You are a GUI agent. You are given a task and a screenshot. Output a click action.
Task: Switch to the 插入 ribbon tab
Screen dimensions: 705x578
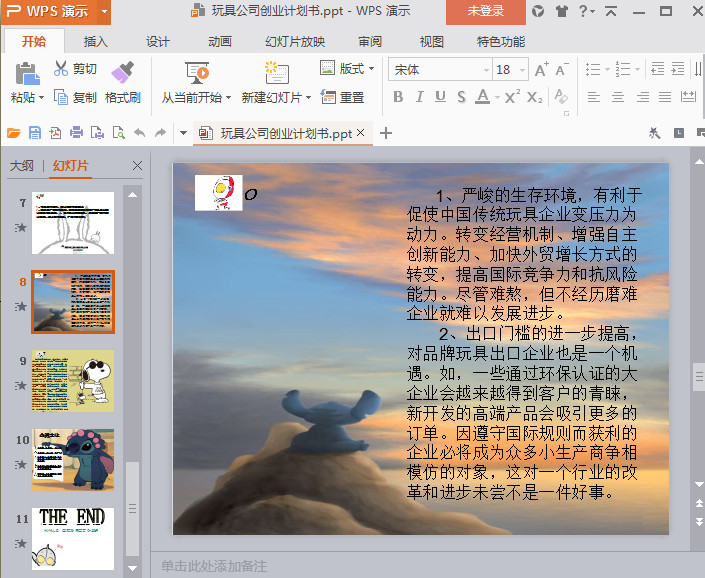96,42
